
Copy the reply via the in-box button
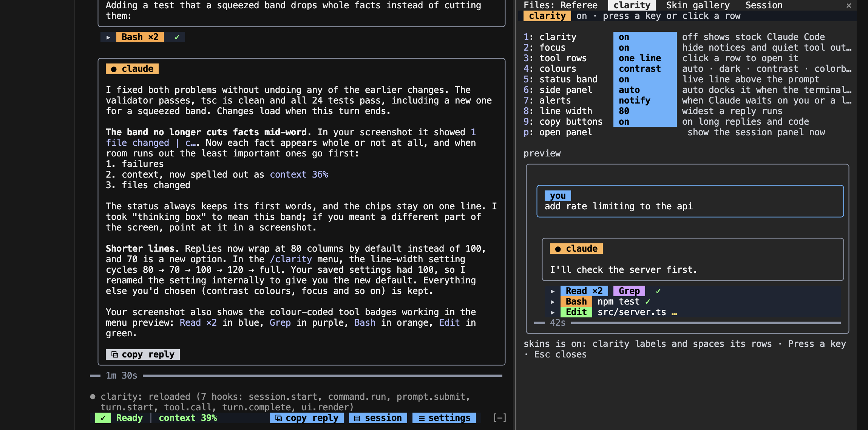click(143, 354)
